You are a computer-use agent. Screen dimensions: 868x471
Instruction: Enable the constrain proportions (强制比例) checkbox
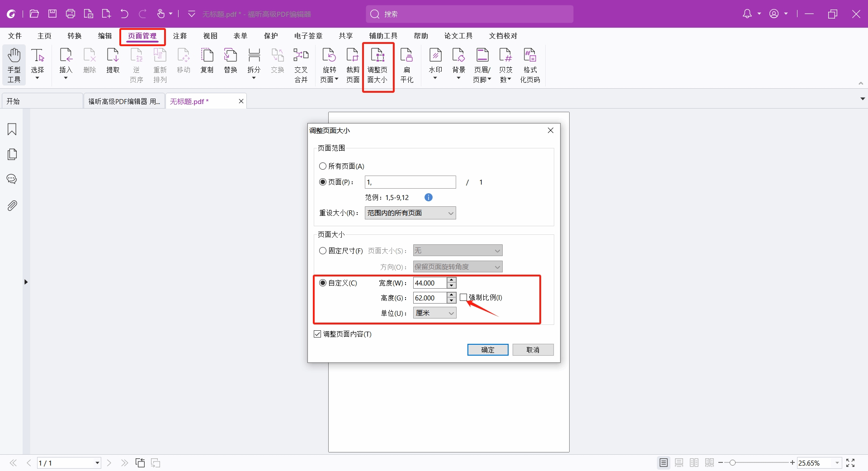point(463,297)
